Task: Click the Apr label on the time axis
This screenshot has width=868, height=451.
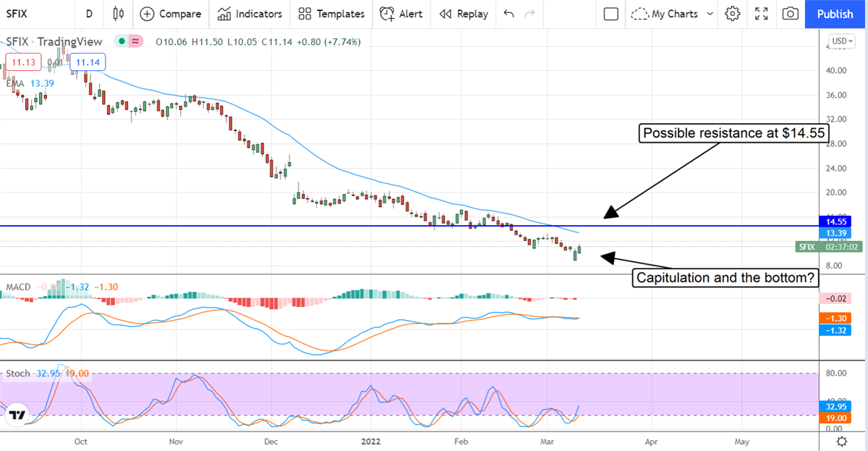Action: pyautogui.click(x=651, y=440)
